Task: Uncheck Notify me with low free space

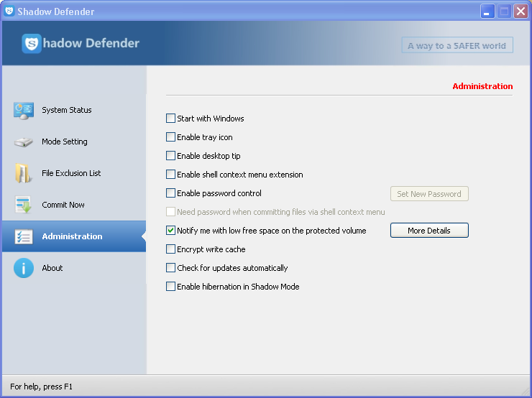Action: [170, 231]
